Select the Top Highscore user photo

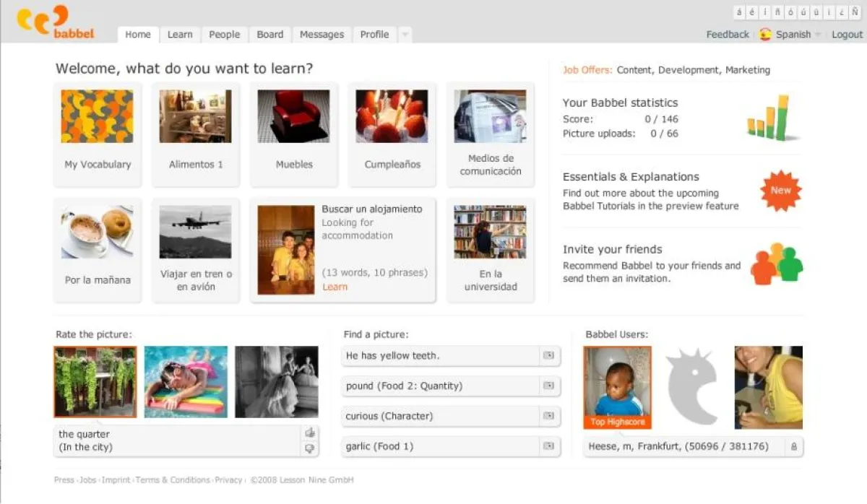click(617, 383)
